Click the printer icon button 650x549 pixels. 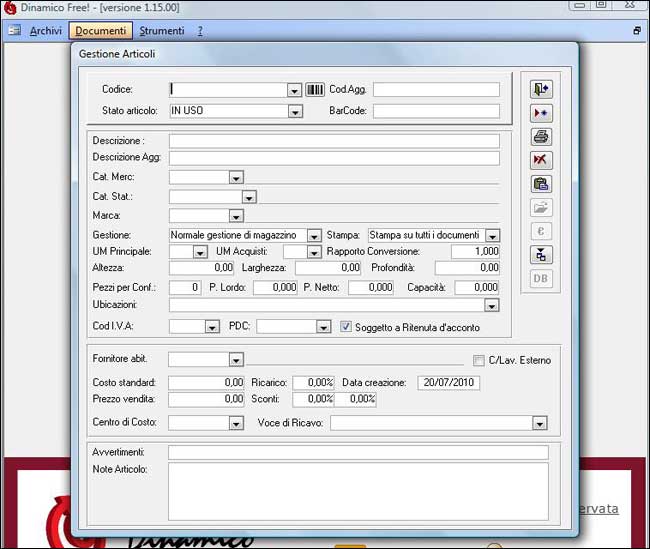[x=541, y=137]
